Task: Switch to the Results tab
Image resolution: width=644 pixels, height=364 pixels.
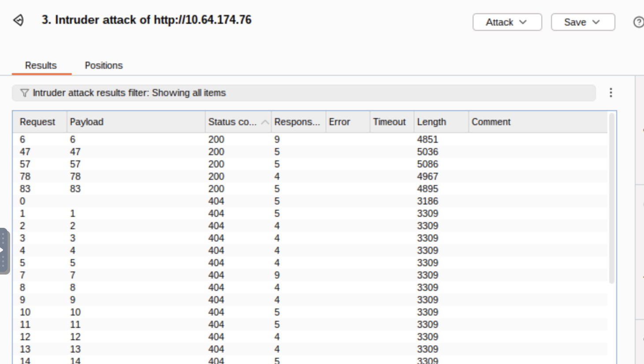Action: [41, 65]
